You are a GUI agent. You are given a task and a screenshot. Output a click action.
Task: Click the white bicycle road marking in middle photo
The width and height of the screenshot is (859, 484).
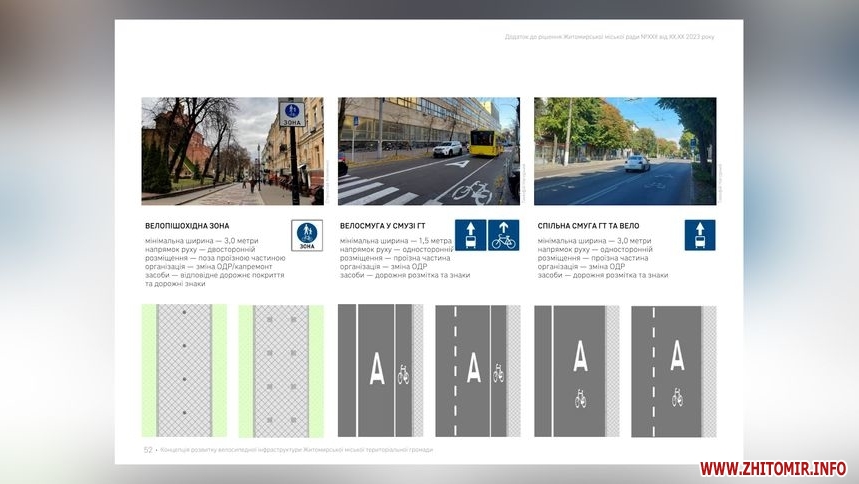point(469,190)
